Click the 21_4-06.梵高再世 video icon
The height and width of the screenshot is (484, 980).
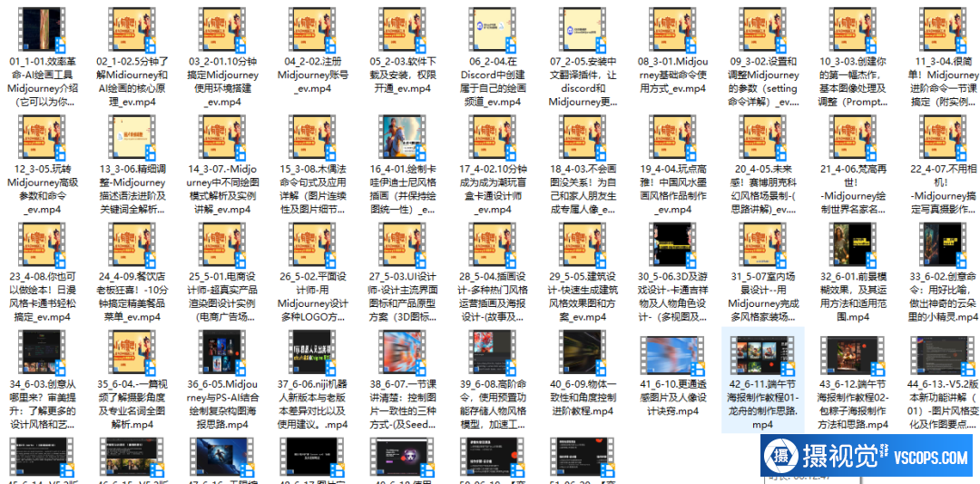(854, 135)
